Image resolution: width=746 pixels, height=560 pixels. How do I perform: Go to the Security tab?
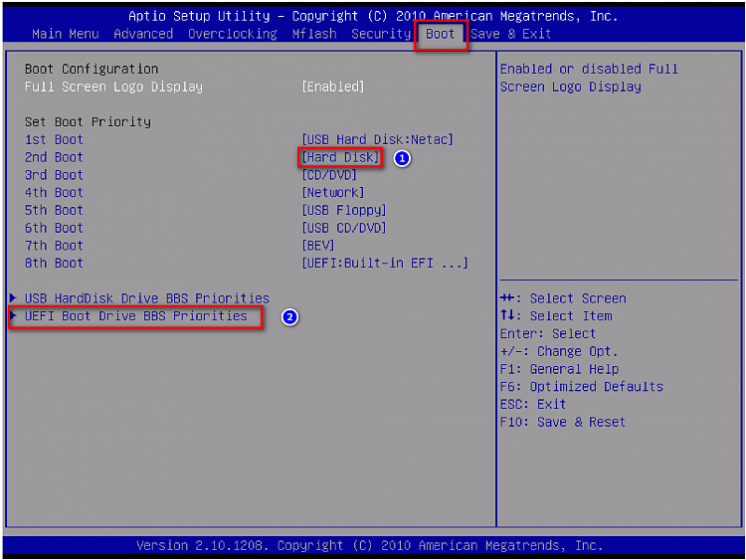tap(381, 34)
